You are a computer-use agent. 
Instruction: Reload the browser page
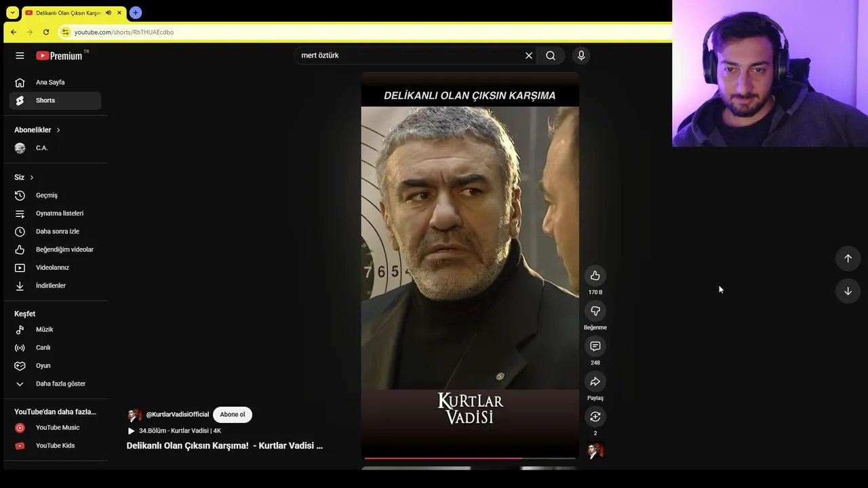[x=46, y=32]
